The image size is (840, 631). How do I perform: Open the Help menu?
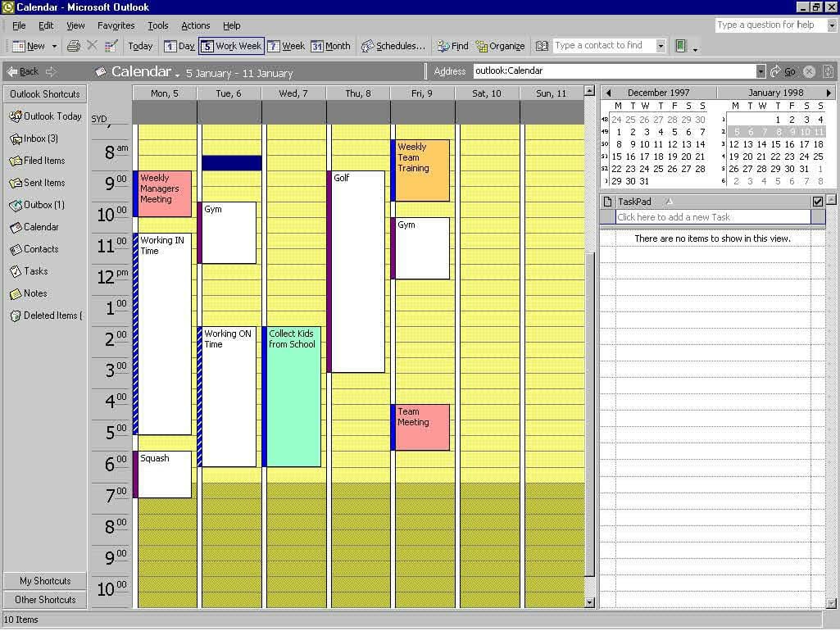231,25
